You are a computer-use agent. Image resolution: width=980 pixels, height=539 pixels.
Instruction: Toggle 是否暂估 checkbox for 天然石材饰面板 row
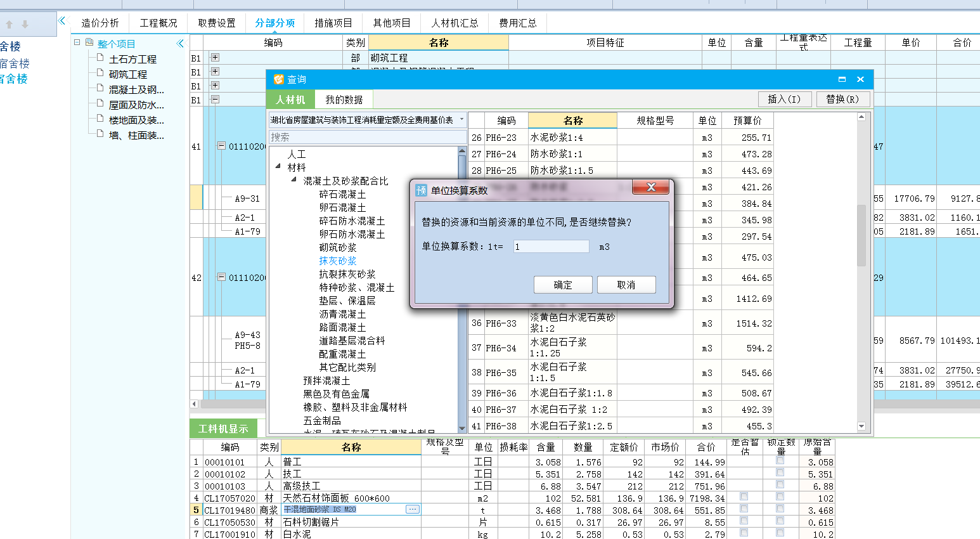click(x=744, y=497)
